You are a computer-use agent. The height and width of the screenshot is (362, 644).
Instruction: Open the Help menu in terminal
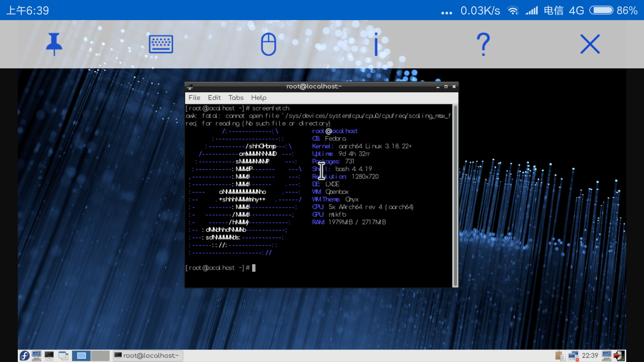click(x=259, y=98)
